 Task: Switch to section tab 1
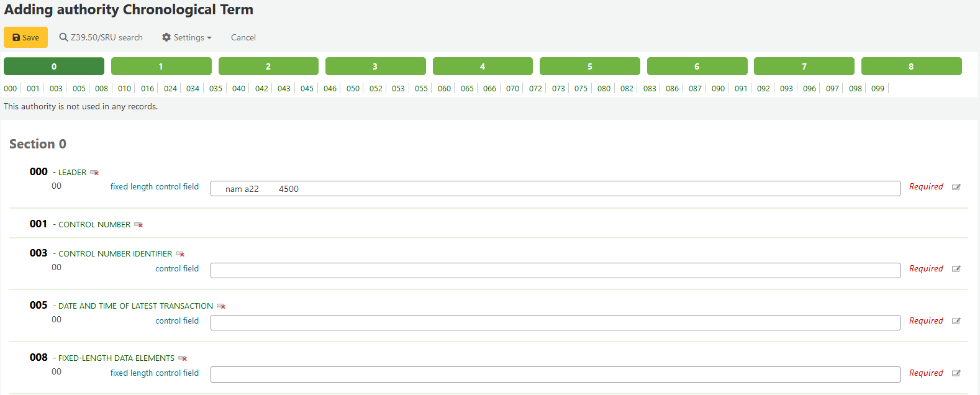[x=161, y=66]
